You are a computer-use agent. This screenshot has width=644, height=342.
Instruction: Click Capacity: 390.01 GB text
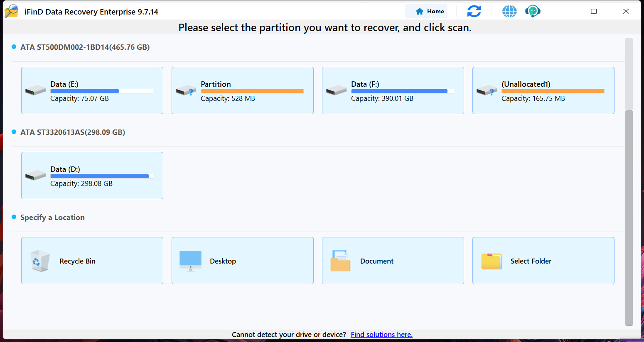[x=382, y=98]
